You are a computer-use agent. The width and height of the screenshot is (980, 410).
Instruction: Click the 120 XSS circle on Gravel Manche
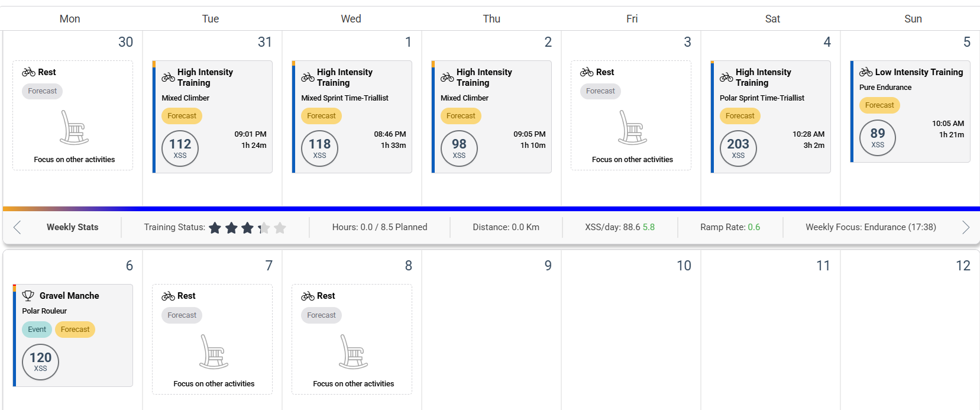point(40,362)
